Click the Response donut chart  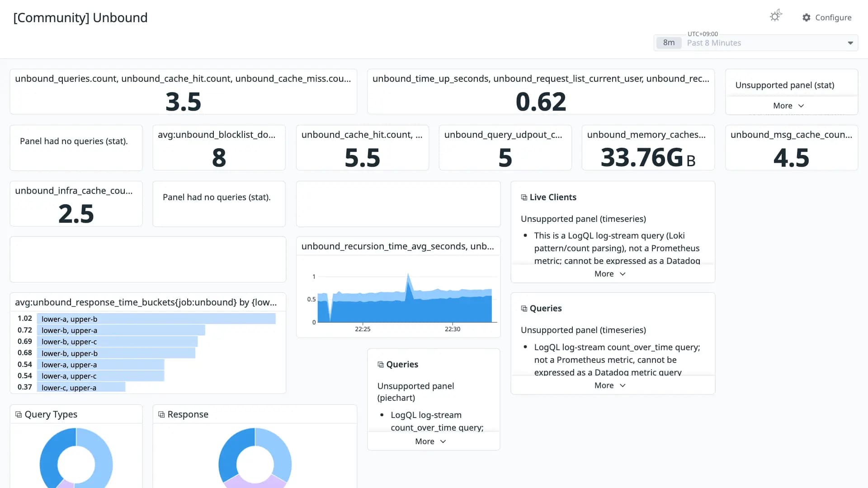(255, 458)
